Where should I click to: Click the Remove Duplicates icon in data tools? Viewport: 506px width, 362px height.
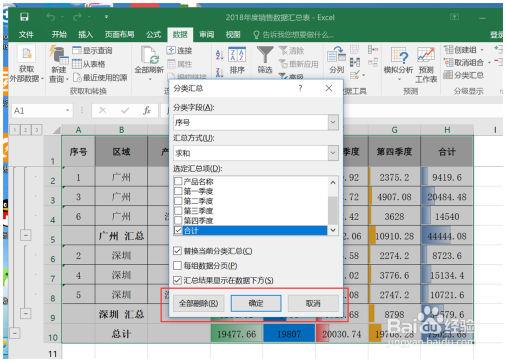click(x=354, y=62)
